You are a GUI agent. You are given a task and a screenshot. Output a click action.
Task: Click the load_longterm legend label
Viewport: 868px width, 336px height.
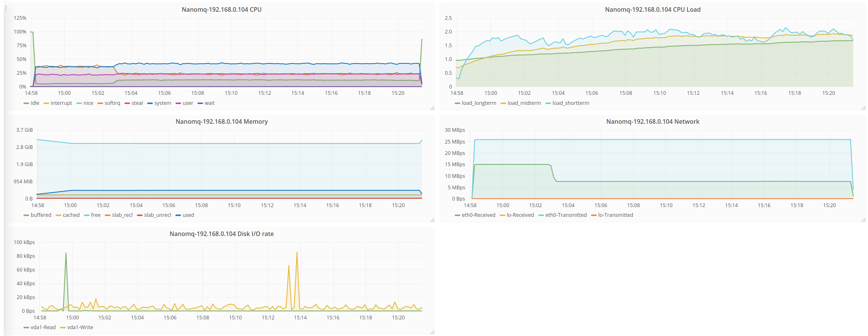479,103
